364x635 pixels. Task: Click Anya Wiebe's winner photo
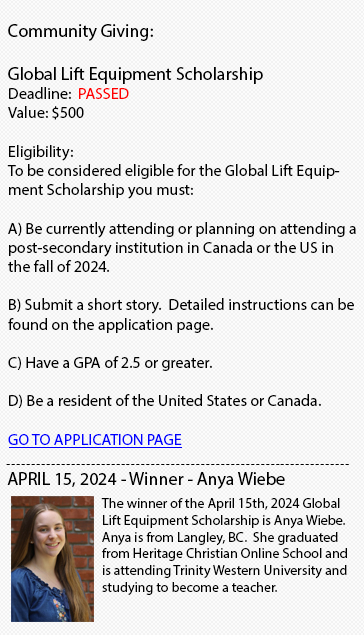[x=52, y=558]
